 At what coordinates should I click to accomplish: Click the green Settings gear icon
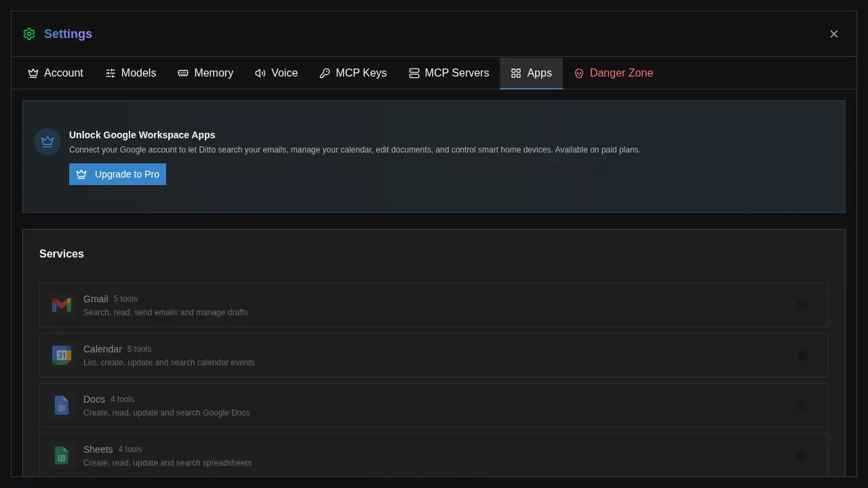click(29, 34)
